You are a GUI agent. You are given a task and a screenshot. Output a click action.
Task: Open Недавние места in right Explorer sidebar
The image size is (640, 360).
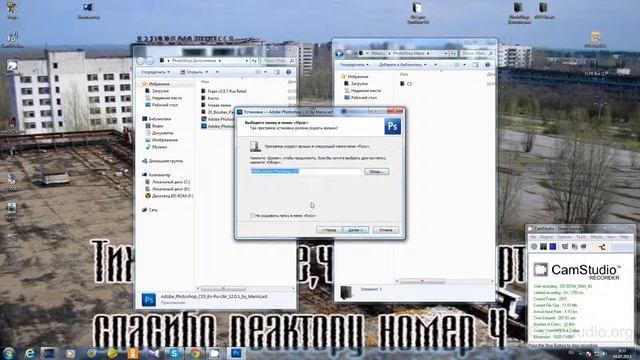(x=362, y=91)
